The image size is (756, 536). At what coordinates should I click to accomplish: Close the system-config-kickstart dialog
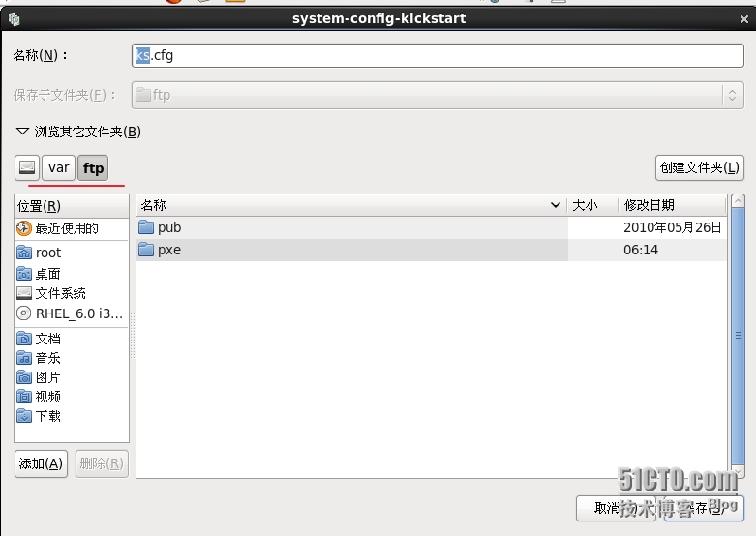click(744, 19)
